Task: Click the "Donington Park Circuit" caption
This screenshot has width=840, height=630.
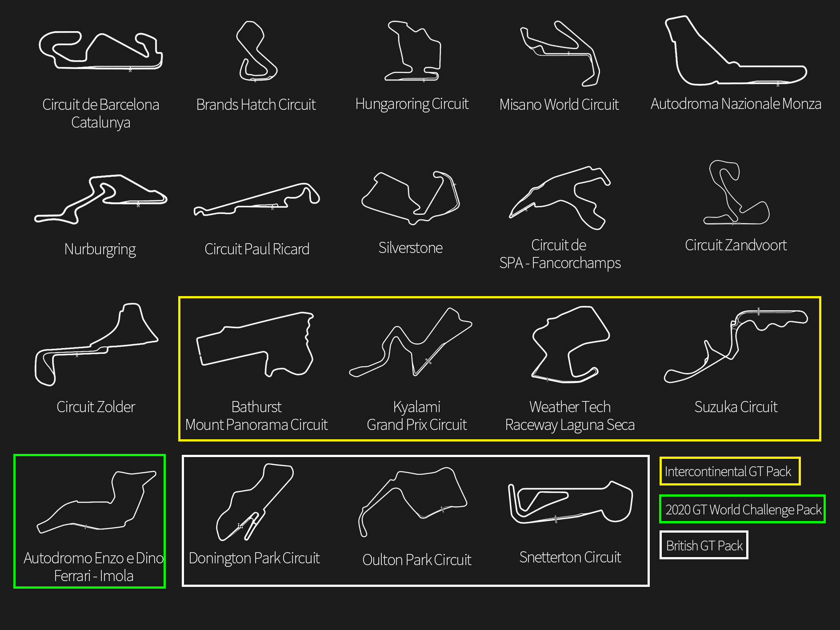Action: click(254, 558)
